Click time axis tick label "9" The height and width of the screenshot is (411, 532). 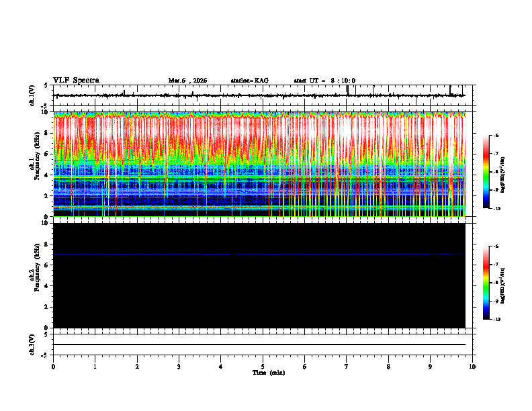[x=430, y=367]
